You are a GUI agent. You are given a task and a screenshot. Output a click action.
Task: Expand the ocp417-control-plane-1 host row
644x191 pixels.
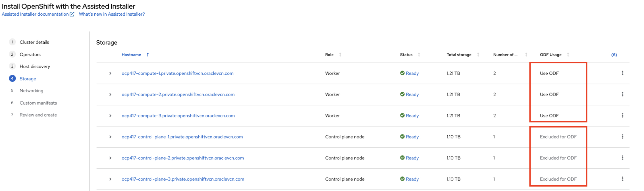pyautogui.click(x=110, y=137)
